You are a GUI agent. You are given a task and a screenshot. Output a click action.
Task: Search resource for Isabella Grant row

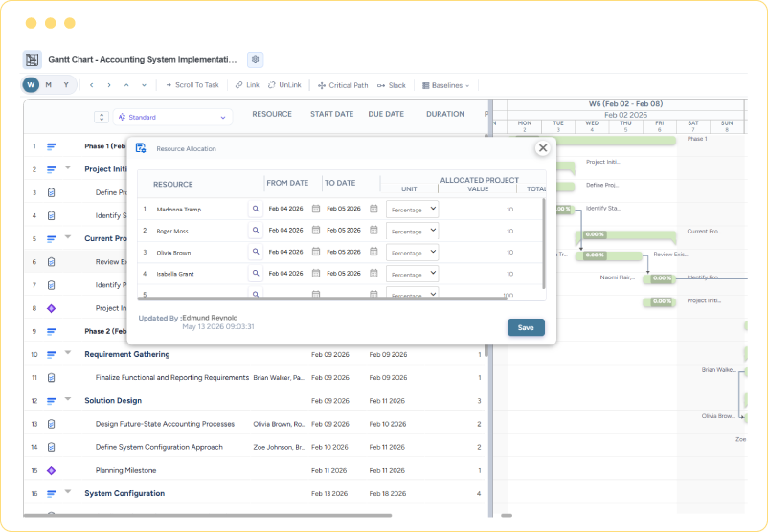pyautogui.click(x=256, y=273)
